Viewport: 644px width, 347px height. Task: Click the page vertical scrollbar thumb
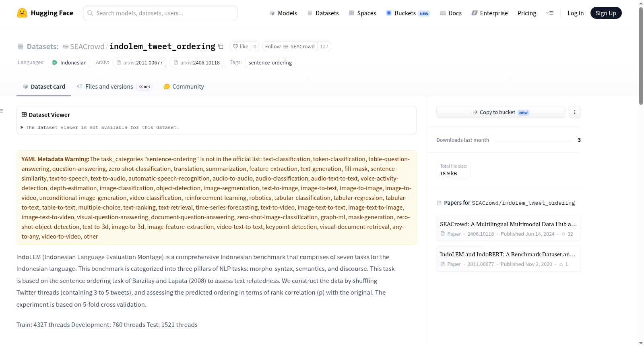pyautogui.click(x=641, y=56)
